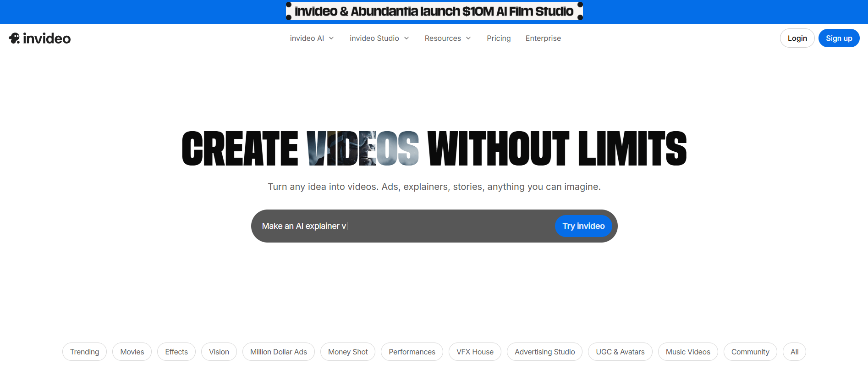Image resolution: width=868 pixels, height=370 pixels.
Task: Click the Try invideo button
Action: point(583,226)
